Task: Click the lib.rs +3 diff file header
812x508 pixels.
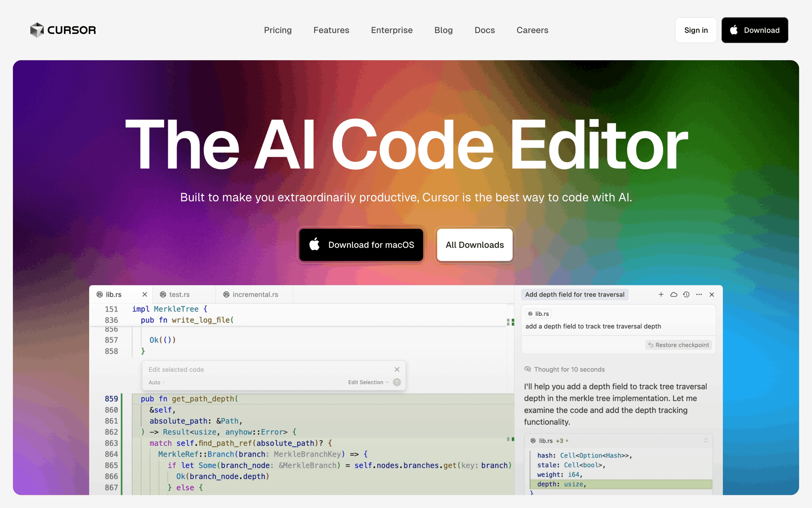Action: pos(619,441)
